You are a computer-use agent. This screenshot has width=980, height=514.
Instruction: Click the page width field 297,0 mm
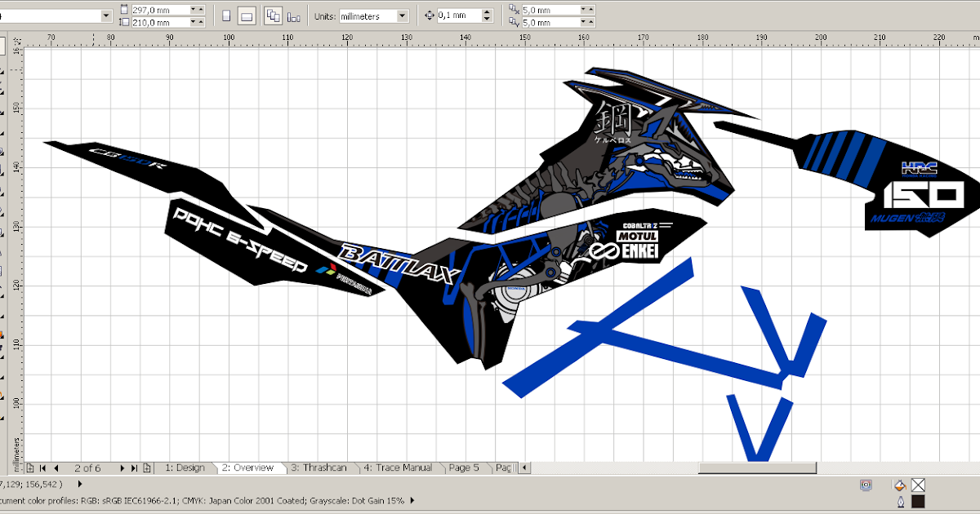coord(159,9)
